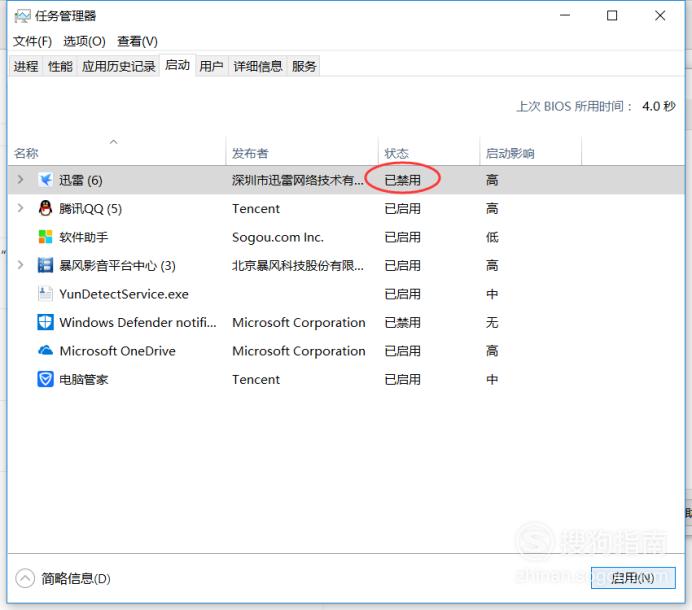
Task: Select the Microsoft OneDrive entry
Action: pos(117,351)
